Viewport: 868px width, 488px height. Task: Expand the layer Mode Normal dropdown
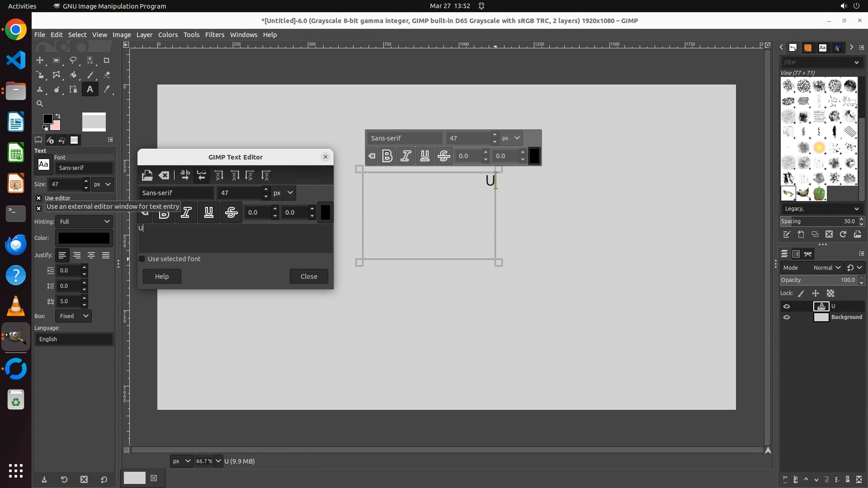click(x=826, y=267)
